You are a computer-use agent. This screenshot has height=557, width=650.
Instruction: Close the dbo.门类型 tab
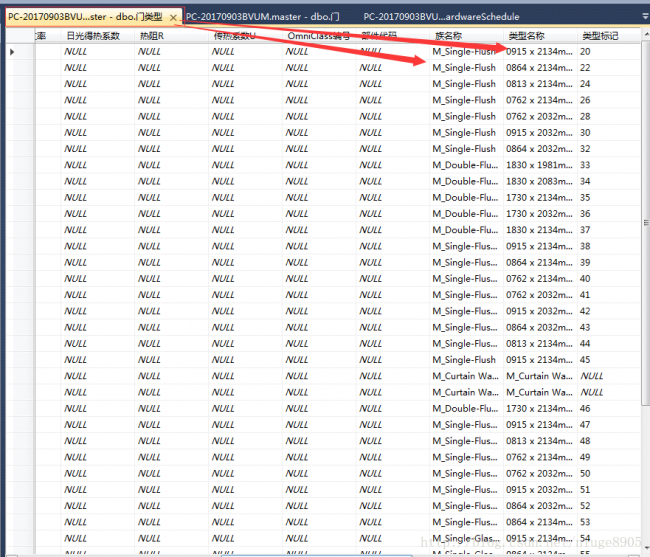pos(173,17)
